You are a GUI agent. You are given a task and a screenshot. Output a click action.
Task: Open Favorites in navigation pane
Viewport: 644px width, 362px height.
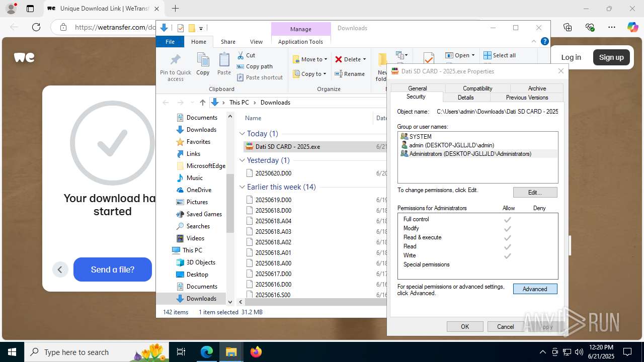click(x=198, y=142)
